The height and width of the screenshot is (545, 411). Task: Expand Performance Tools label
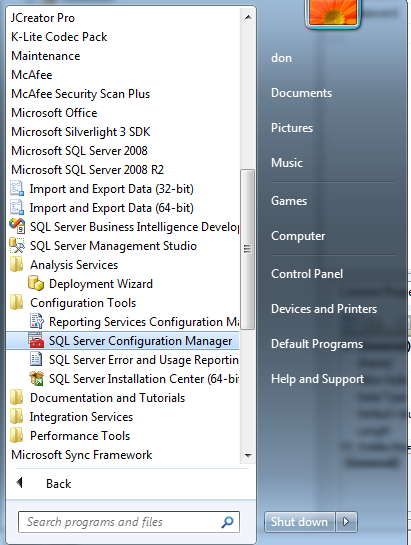point(80,436)
